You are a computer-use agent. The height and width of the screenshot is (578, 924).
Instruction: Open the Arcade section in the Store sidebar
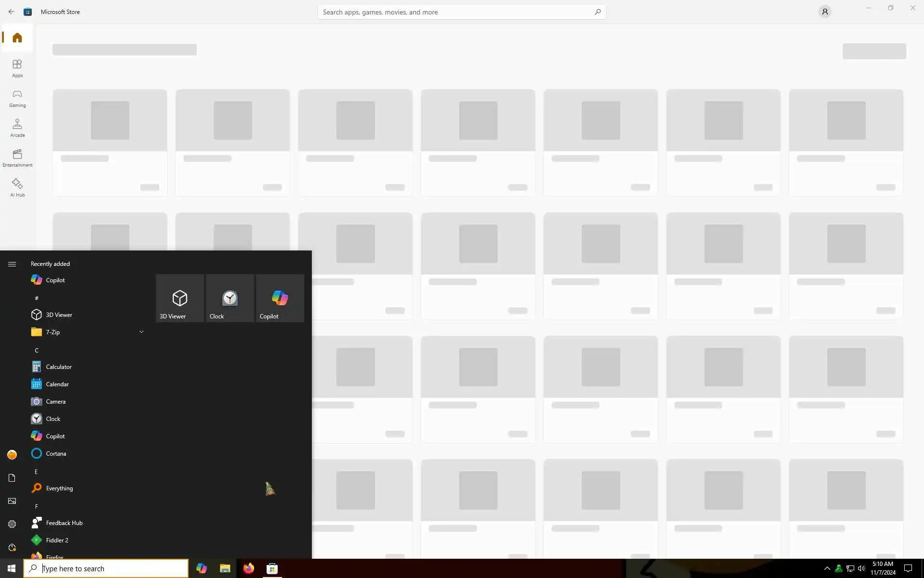(x=17, y=128)
